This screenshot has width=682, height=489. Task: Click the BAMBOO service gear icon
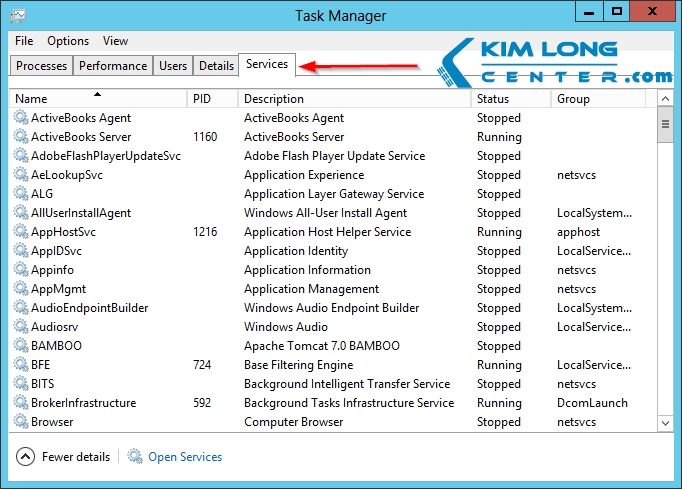(x=21, y=346)
